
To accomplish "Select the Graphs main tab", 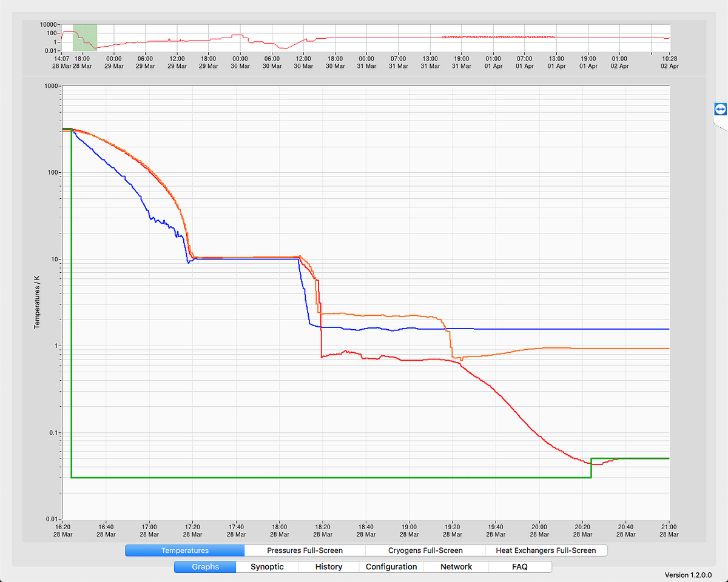I will [x=205, y=567].
